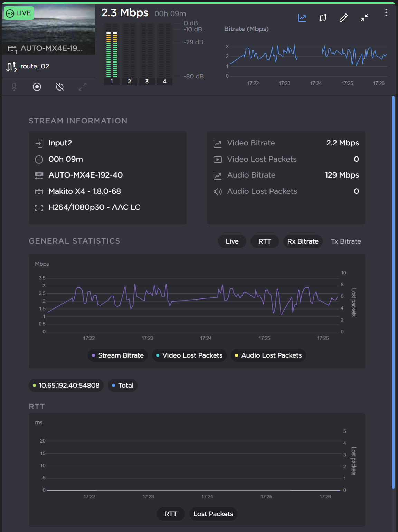View the stream route path icon
Viewport: 398px width, 532px height.
click(322, 18)
